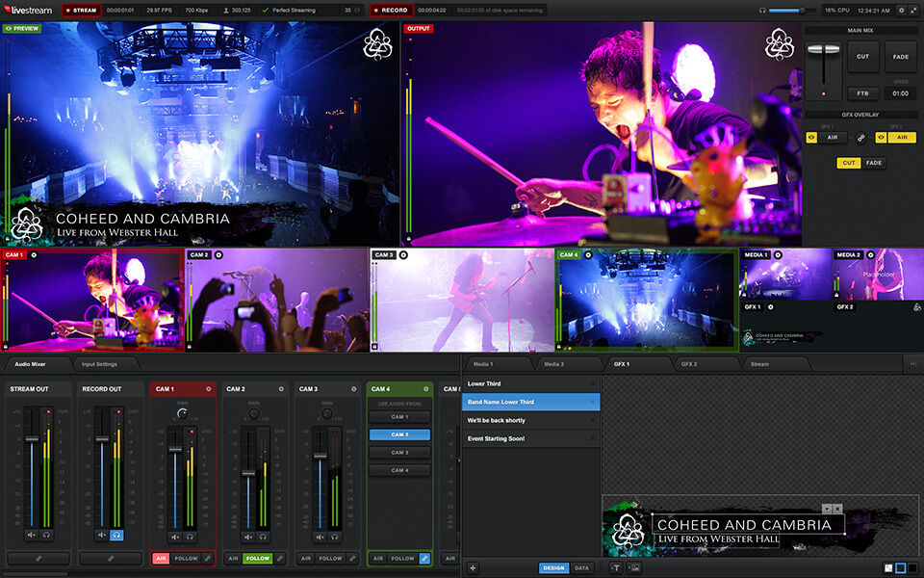Toggle AIR on CAM 1 audio channel
Image resolution: width=924 pixels, height=578 pixels.
coord(161,558)
